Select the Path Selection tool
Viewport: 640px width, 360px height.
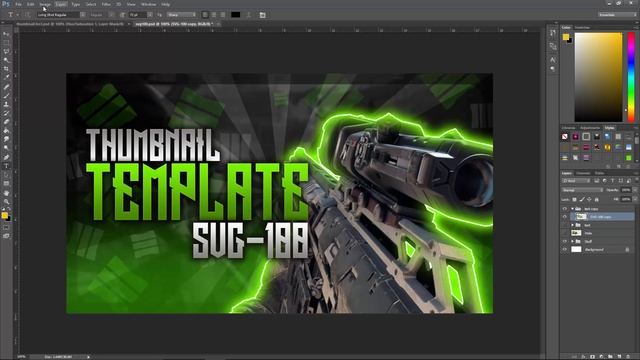pos(6,175)
